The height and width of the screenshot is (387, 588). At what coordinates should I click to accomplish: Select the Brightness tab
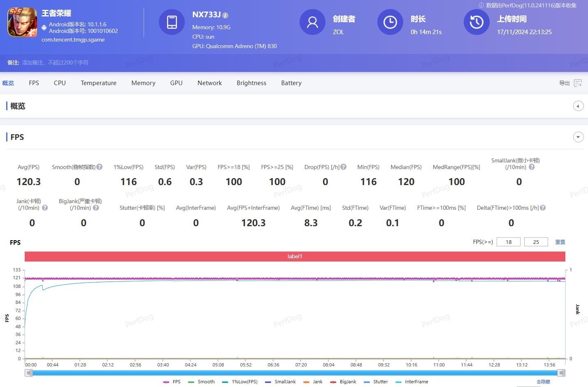[x=251, y=83]
